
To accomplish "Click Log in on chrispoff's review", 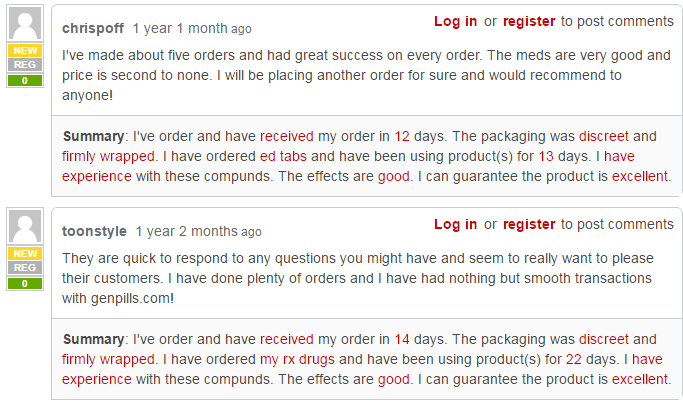I will click(x=455, y=21).
